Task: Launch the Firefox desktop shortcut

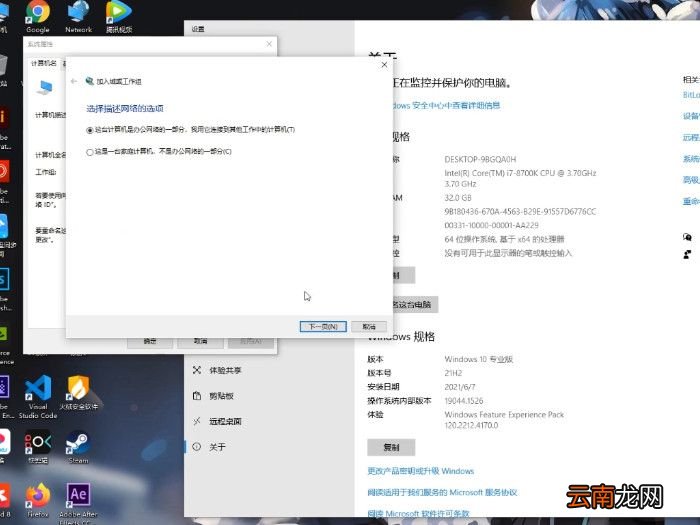Action: click(x=38, y=500)
